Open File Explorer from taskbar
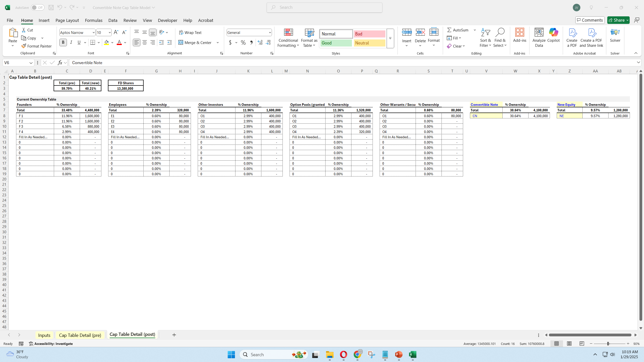 point(330,355)
